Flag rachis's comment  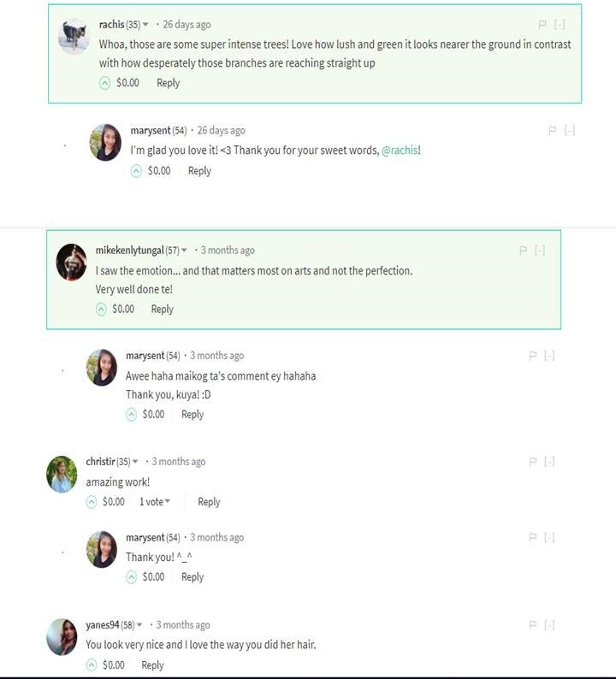pyautogui.click(x=542, y=25)
